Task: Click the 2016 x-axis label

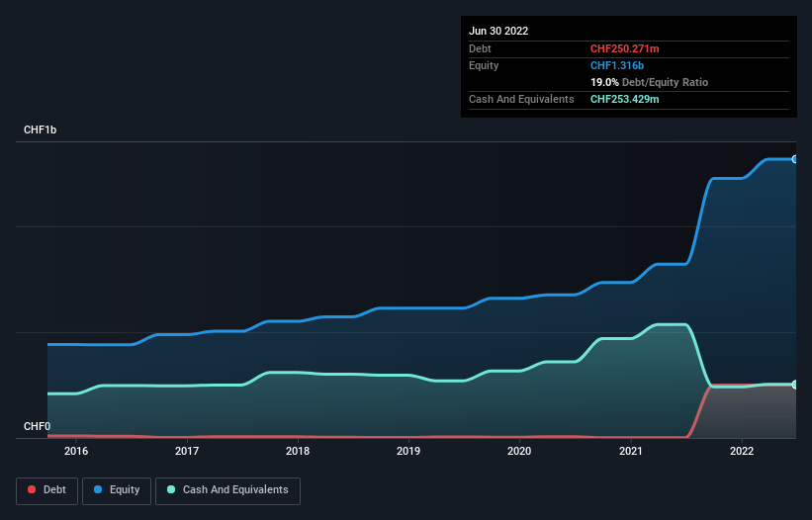Action: tap(76, 451)
